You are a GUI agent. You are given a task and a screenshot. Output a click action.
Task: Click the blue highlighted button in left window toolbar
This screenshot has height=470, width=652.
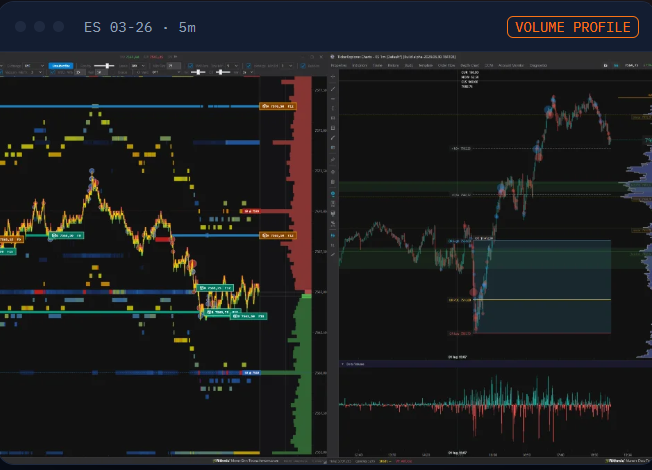61,66
